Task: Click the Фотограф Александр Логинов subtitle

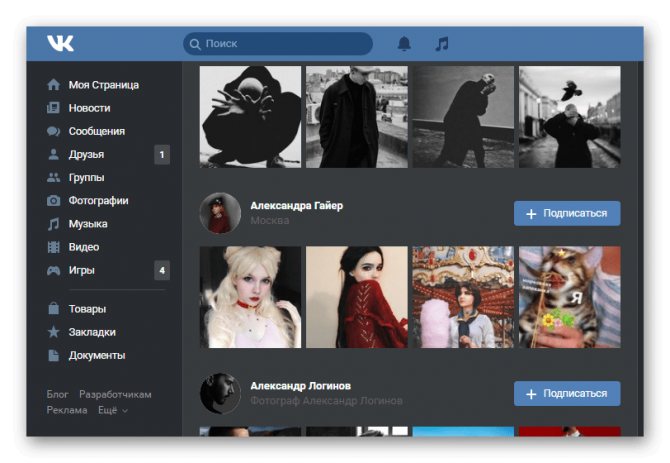Action: (326, 401)
